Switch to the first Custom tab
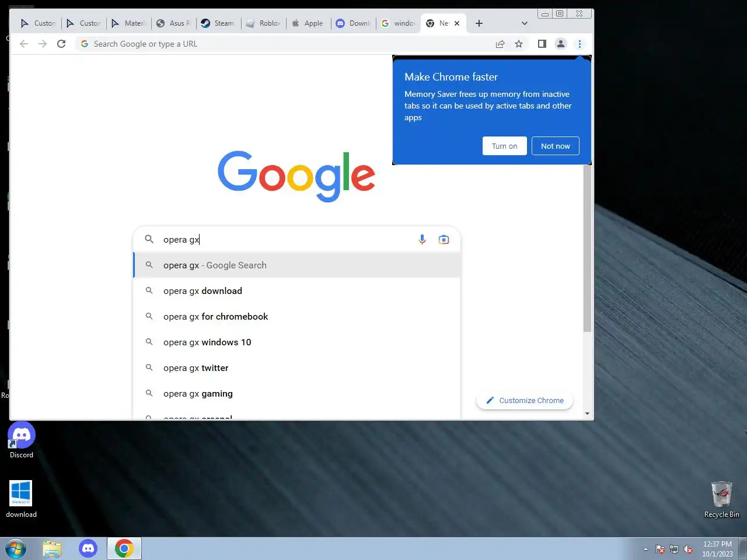This screenshot has height=560, width=747. click(x=38, y=23)
